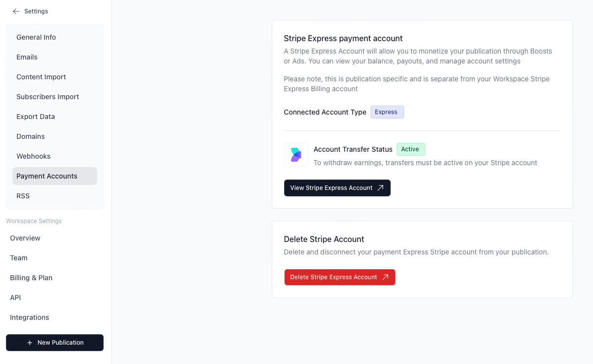Click arrow icon on View Stripe Express Account
The image size is (593, 364).
point(380,188)
